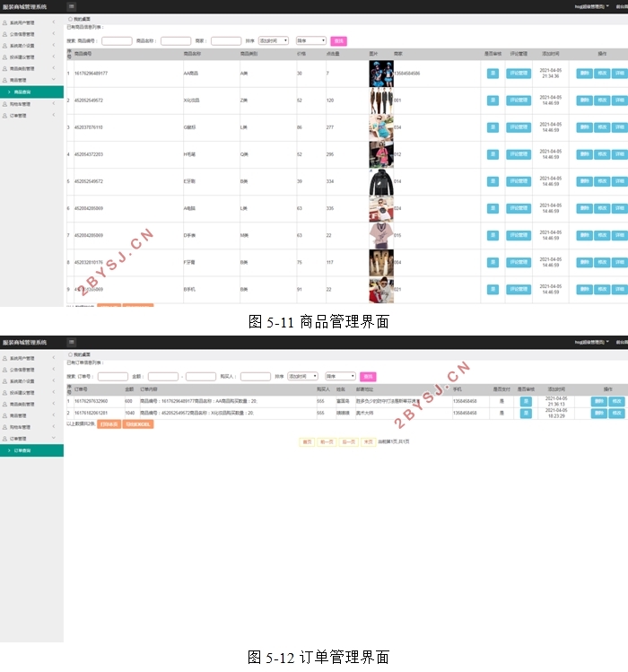Focus the 购买人 search input field

(x=256, y=377)
